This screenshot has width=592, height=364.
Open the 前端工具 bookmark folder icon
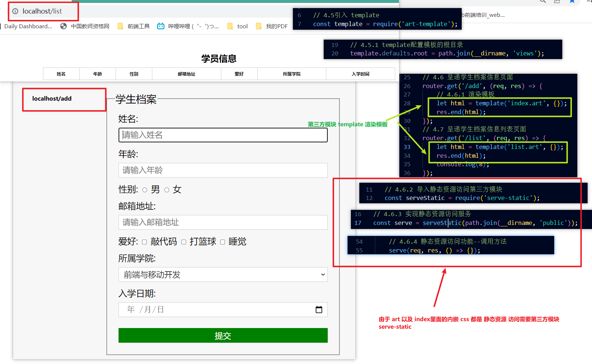(x=120, y=26)
